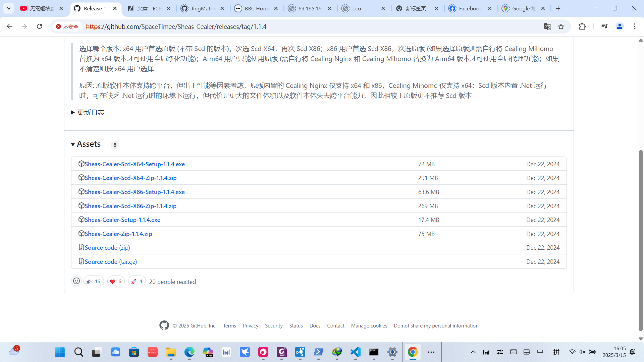Open weather widget on taskbar
Viewport: 644px width, 362px height.
click(14, 351)
